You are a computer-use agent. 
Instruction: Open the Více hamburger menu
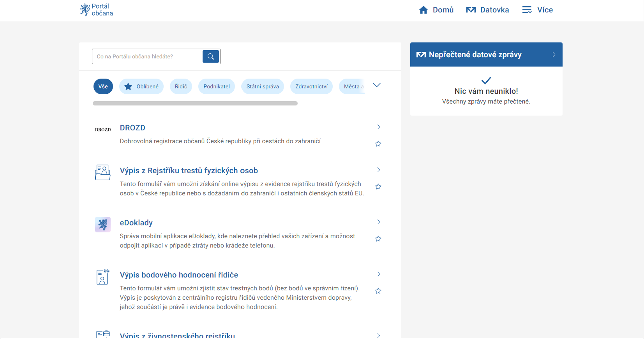click(x=537, y=10)
